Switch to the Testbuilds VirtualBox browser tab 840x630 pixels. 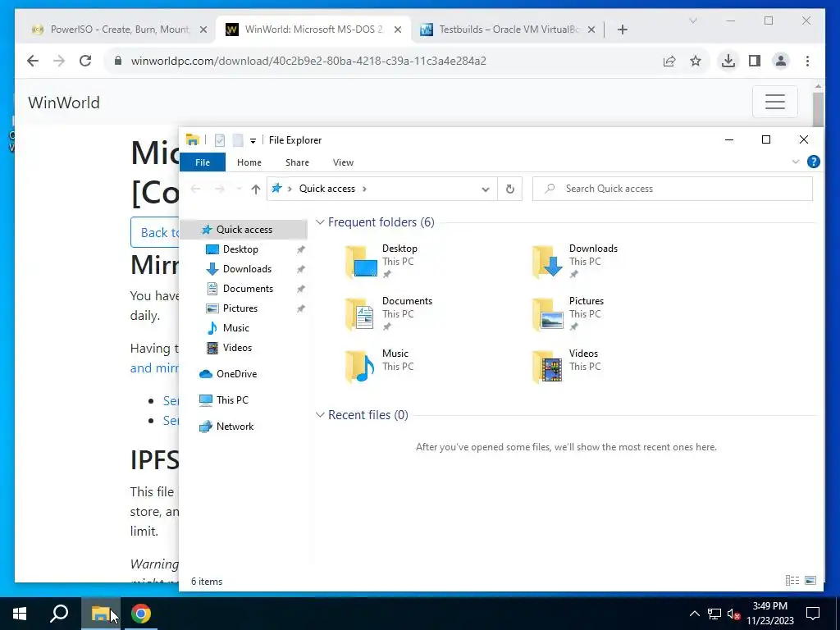(x=508, y=30)
